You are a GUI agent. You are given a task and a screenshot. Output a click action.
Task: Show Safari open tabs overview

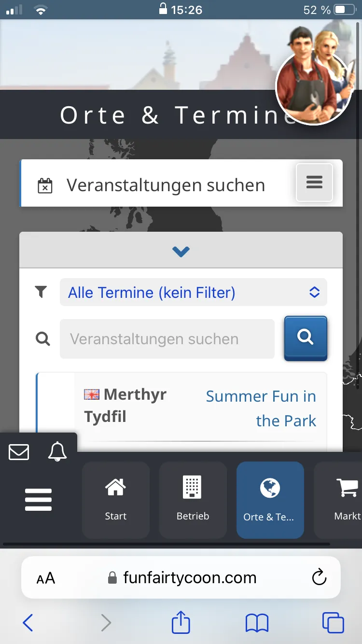coord(333,623)
